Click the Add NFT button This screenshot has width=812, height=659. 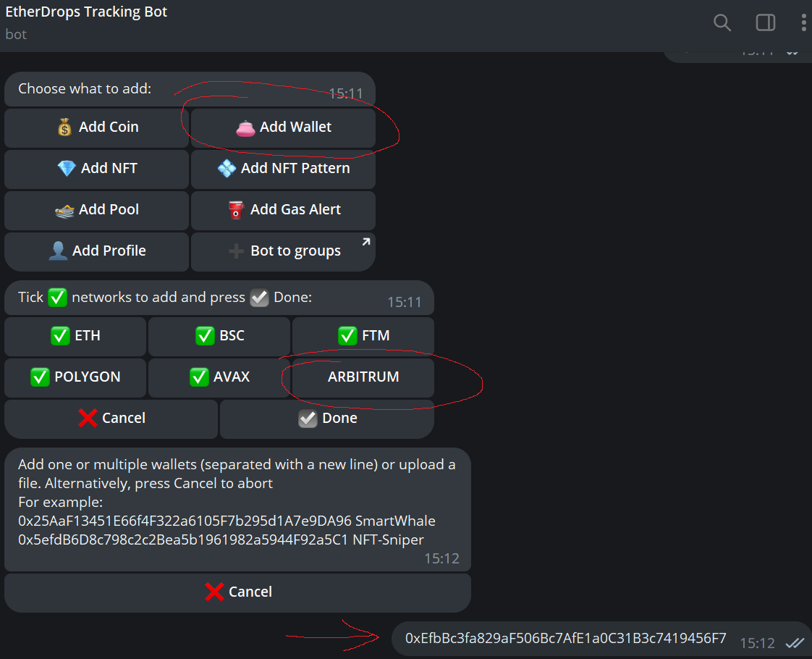coord(97,169)
